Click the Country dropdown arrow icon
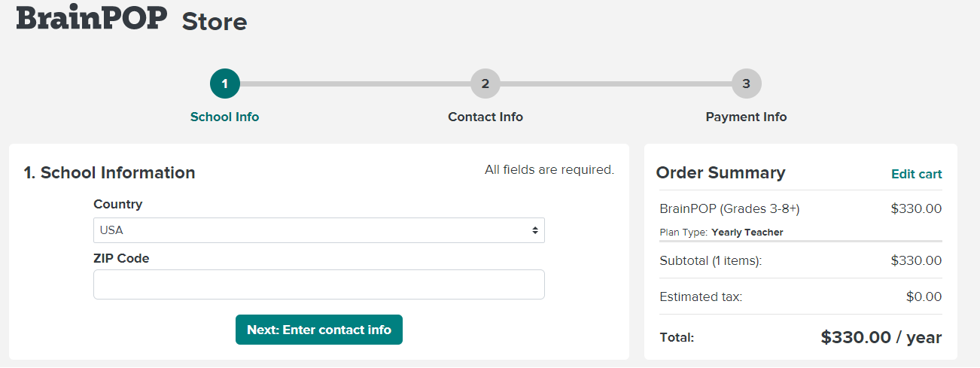980x368 pixels. pos(535,230)
